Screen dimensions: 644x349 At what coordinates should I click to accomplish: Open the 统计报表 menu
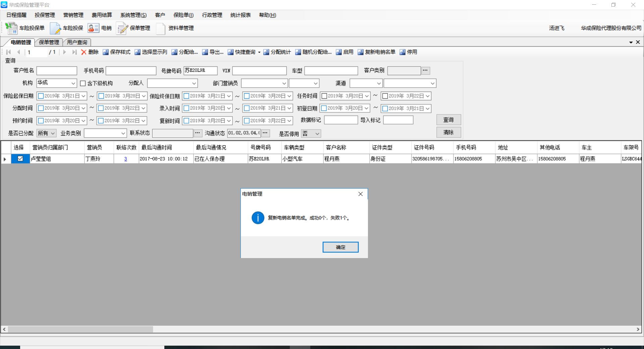(x=240, y=15)
